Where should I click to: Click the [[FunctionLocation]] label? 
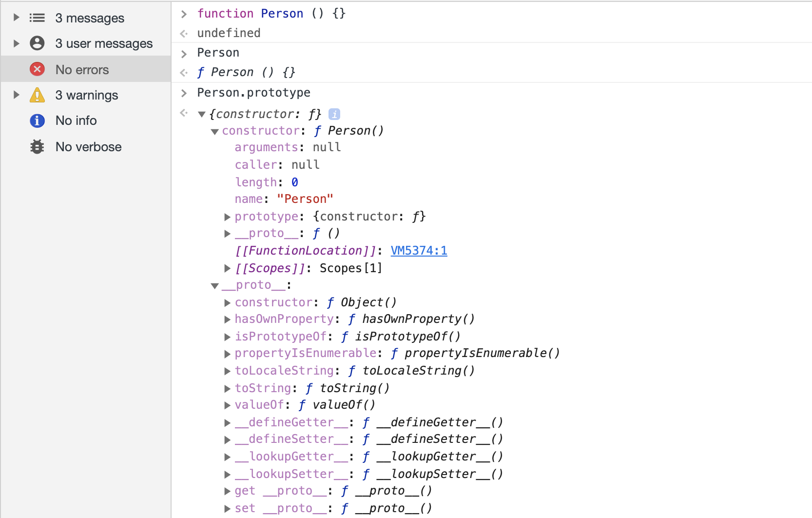(x=306, y=251)
